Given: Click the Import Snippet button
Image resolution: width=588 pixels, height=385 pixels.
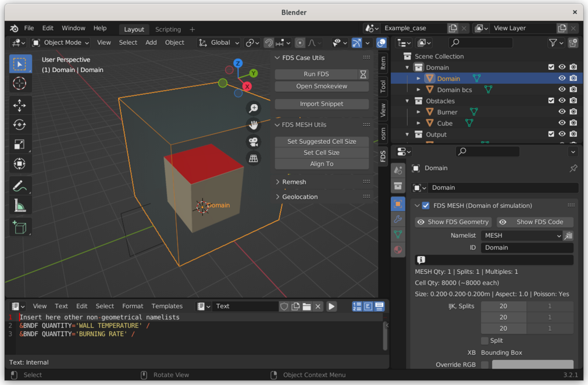Looking at the screenshot, I should point(322,104).
